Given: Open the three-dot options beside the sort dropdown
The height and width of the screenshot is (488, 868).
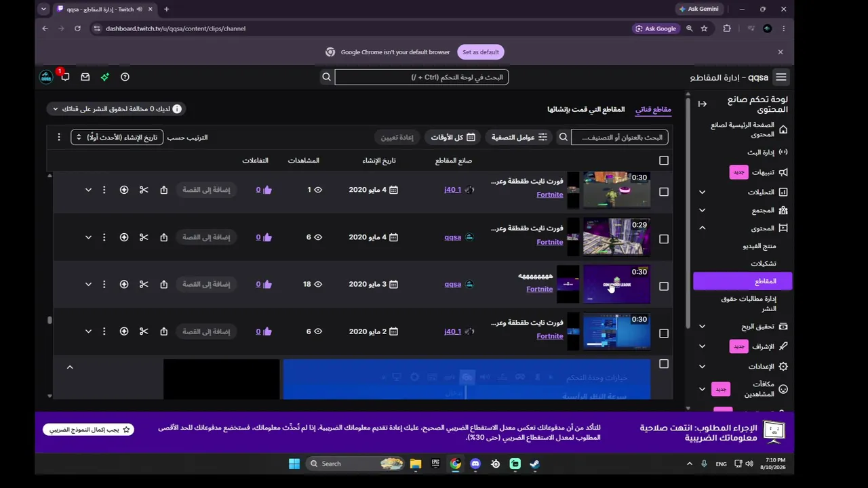Looking at the screenshot, I should [59, 138].
